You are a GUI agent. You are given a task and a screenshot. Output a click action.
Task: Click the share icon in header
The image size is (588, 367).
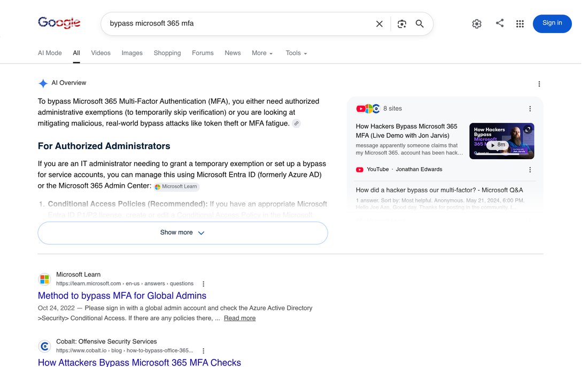[499, 24]
